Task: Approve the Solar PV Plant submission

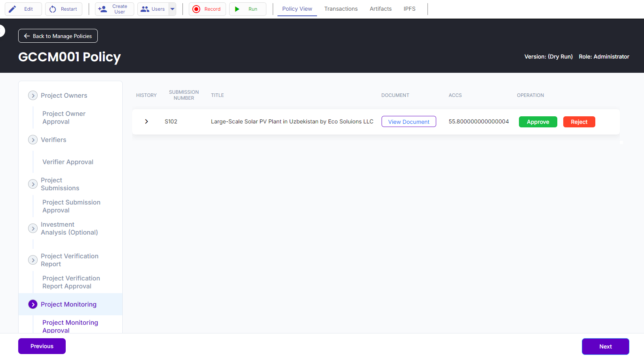Action: pyautogui.click(x=538, y=122)
